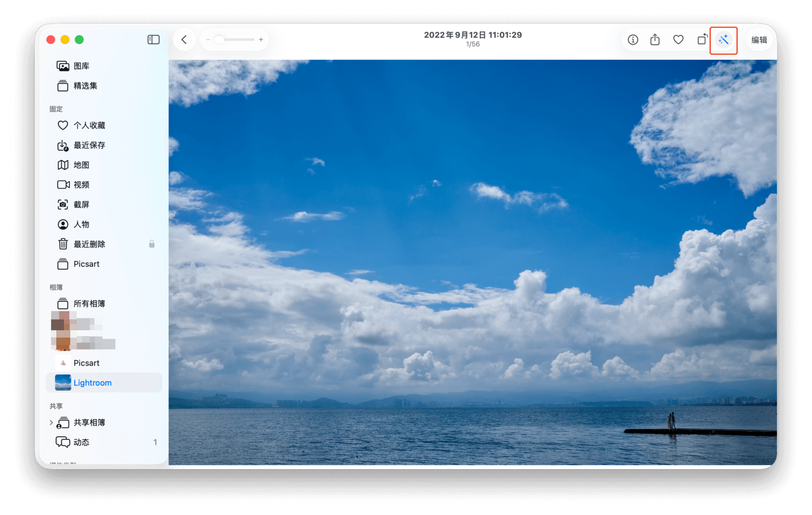Image resolution: width=812 pixels, height=515 pixels.
Task: Rotate the photo with the rotate icon
Action: [702, 40]
